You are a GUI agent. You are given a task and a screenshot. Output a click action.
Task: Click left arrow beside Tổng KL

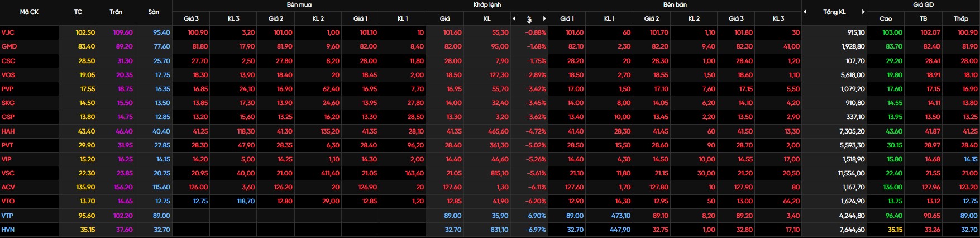(x=805, y=12)
